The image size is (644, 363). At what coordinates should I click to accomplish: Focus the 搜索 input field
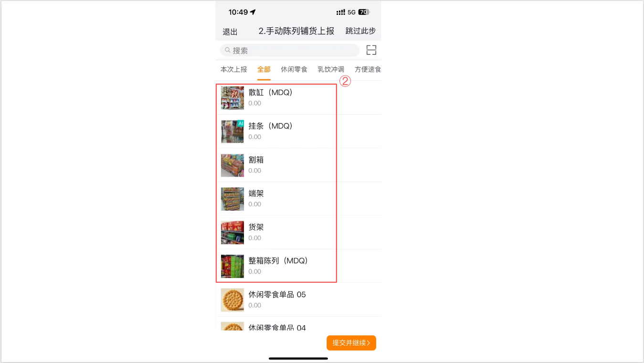click(294, 50)
